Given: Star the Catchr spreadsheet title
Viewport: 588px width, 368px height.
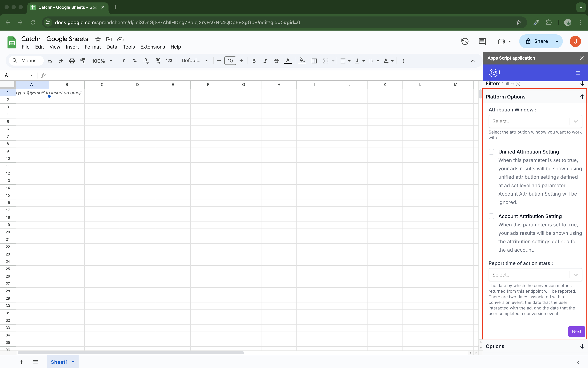Looking at the screenshot, I should 98,39.
